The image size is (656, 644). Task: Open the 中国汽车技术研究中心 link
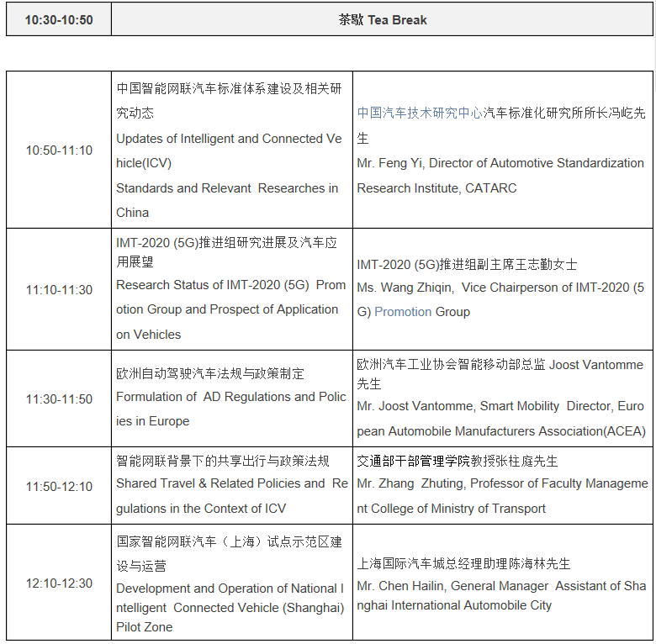pyautogui.click(x=420, y=113)
